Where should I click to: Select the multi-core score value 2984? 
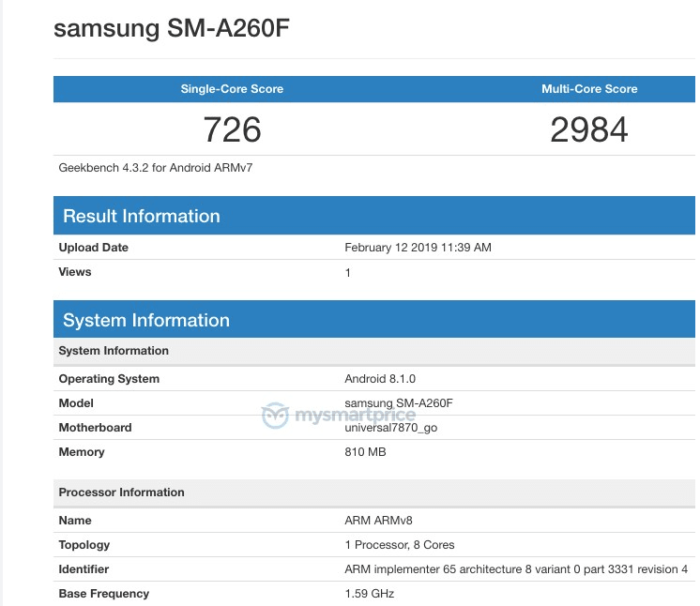tap(589, 129)
